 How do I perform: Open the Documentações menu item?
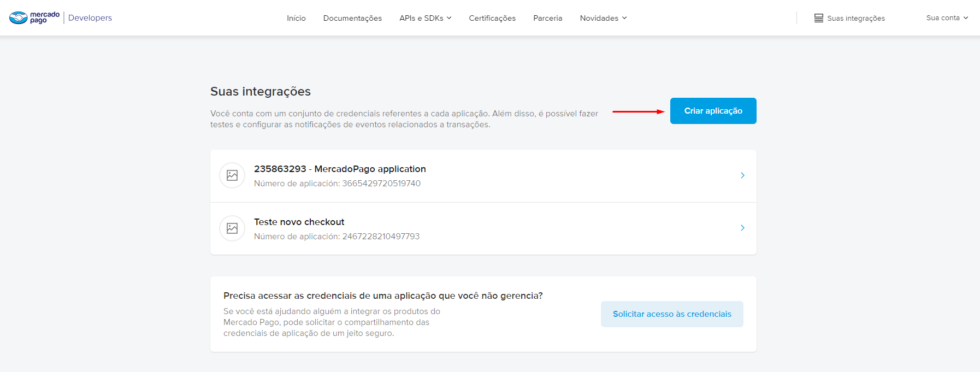click(x=352, y=18)
